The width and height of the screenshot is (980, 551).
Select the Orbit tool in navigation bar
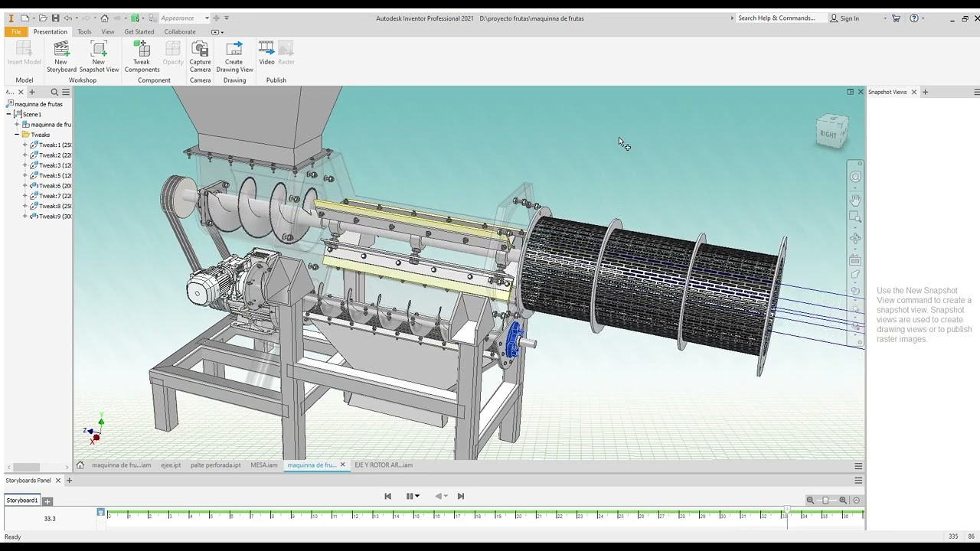(x=855, y=239)
